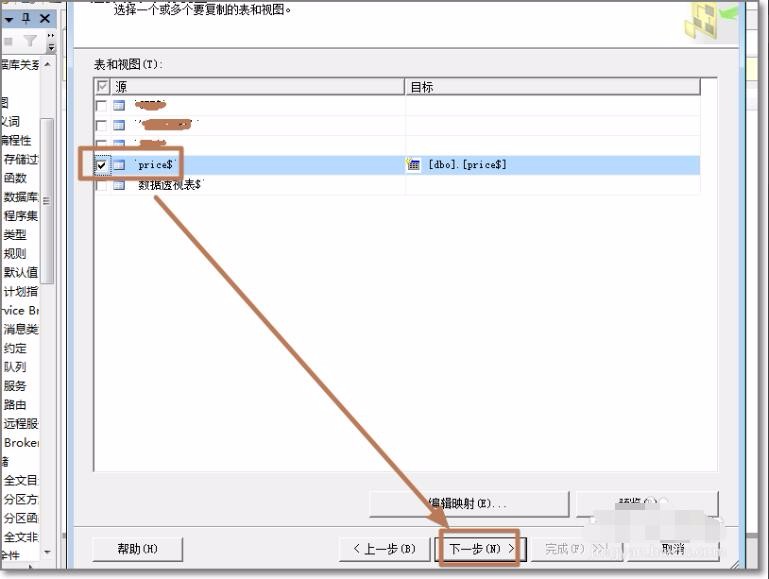Viewport: 769px width, 579px height.
Task: Select the 队列 tree node
Action: (x=15, y=367)
